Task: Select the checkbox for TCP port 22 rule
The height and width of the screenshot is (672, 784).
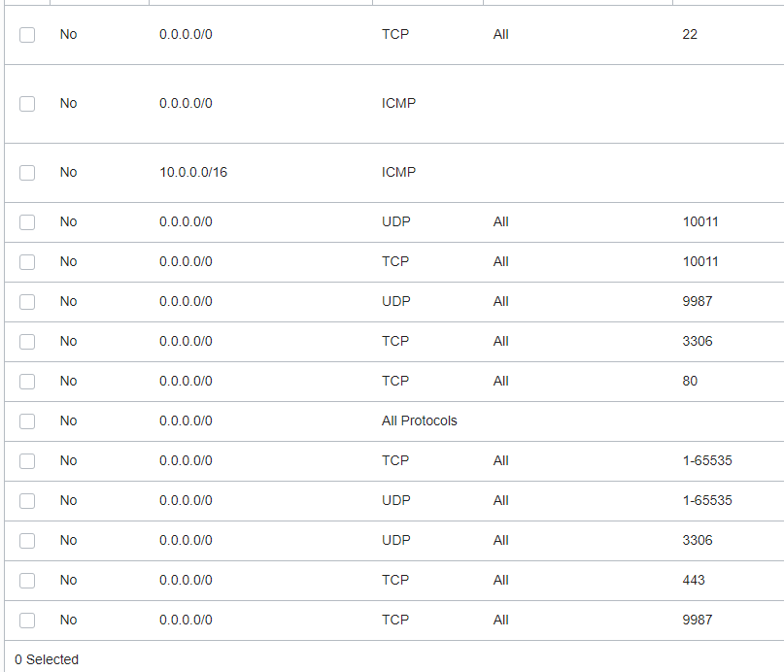Action: point(27,35)
